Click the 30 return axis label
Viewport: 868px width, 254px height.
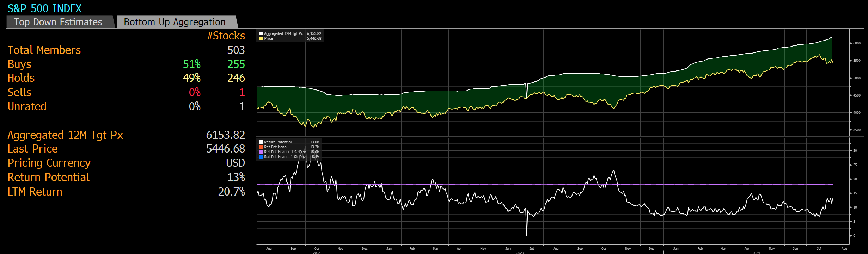[x=855, y=151]
